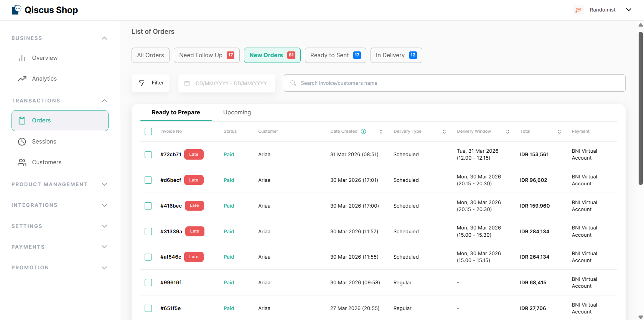This screenshot has width=644, height=320.
Task: Tick the select-all checkbox in table header
Action: [148, 132]
